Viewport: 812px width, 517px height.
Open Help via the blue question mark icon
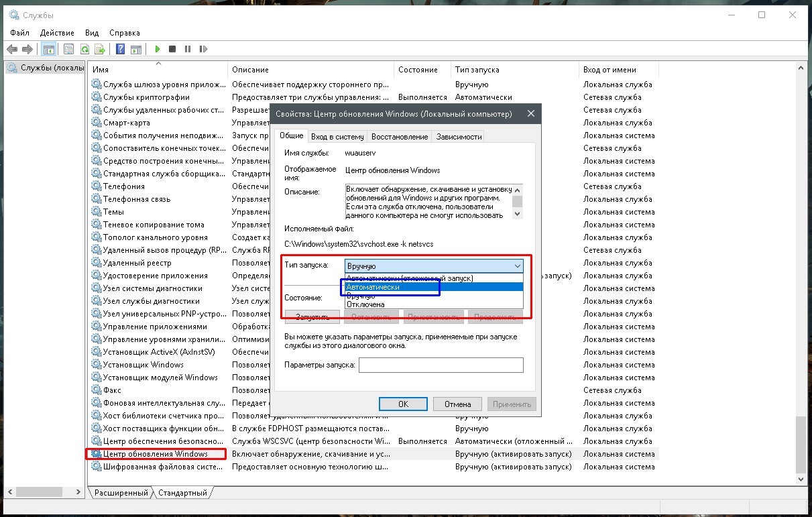click(x=120, y=49)
